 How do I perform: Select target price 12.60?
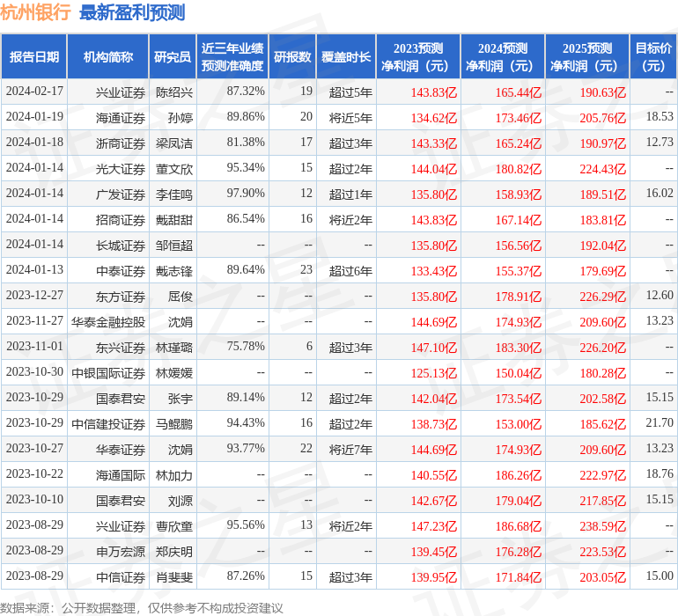point(660,295)
